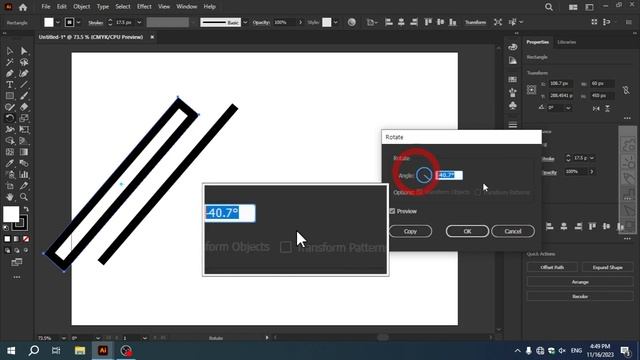The width and height of the screenshot is (640, 360).
Task: Open stroke weight dropdown in Properties panel
Action: click(x=592, y=158)
